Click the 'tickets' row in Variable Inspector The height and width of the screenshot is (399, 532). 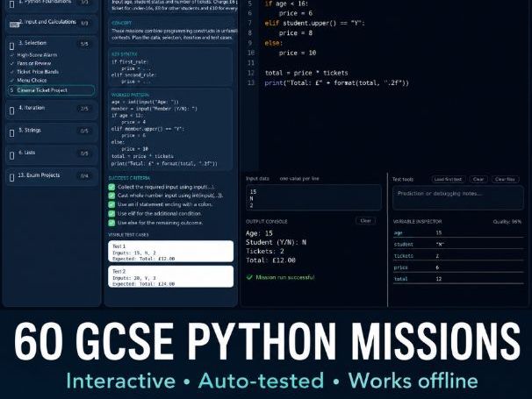(x=458, y=256)
